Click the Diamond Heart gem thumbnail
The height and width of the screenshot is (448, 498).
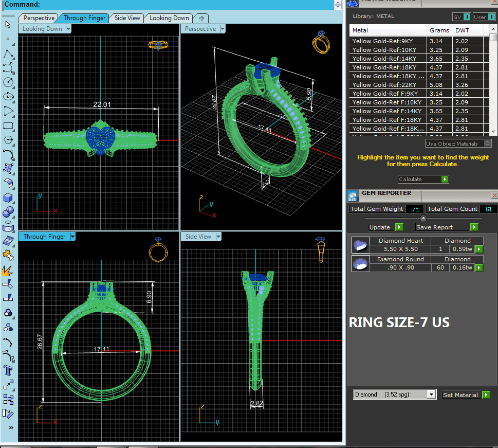click(361, 245)
